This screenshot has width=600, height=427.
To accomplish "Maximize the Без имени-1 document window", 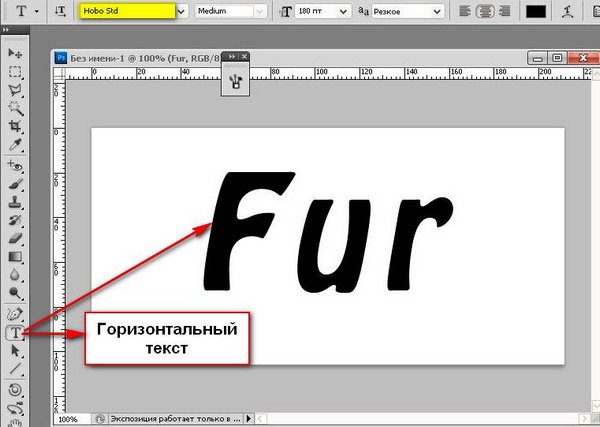I will (558, 59).
